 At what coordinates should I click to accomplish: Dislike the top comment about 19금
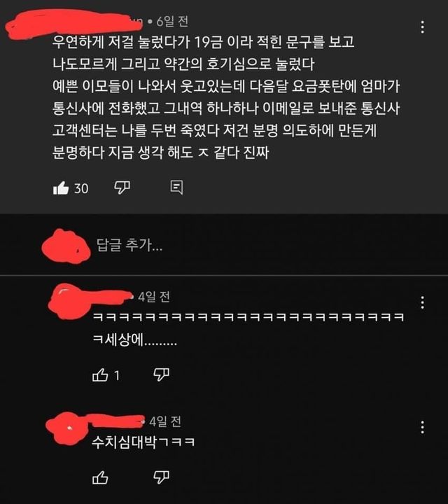[122, 188]
